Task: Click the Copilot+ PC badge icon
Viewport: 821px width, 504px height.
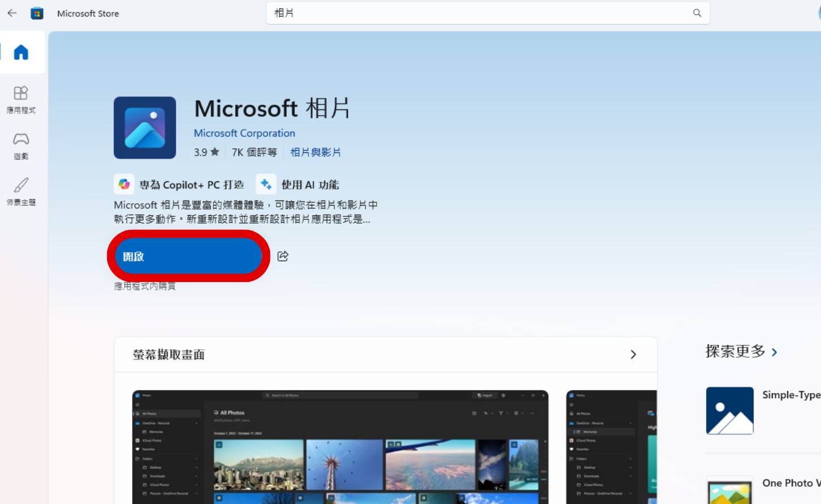Action: (x=124, y=184)
